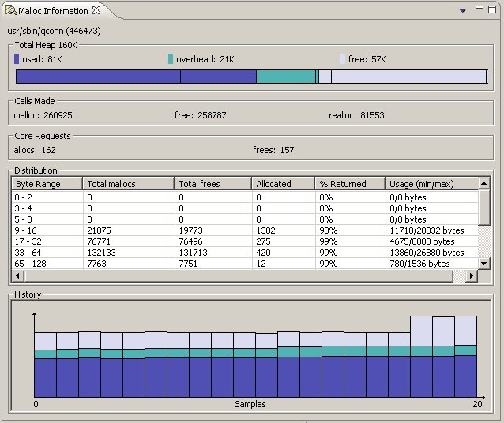Click the % Returned column header
The width and height of the screenshot is (504, 423).
click(350, 184)
